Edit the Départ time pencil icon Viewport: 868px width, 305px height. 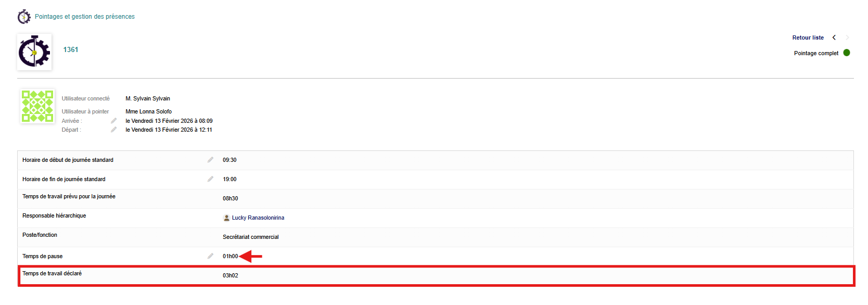coord(113,130)
